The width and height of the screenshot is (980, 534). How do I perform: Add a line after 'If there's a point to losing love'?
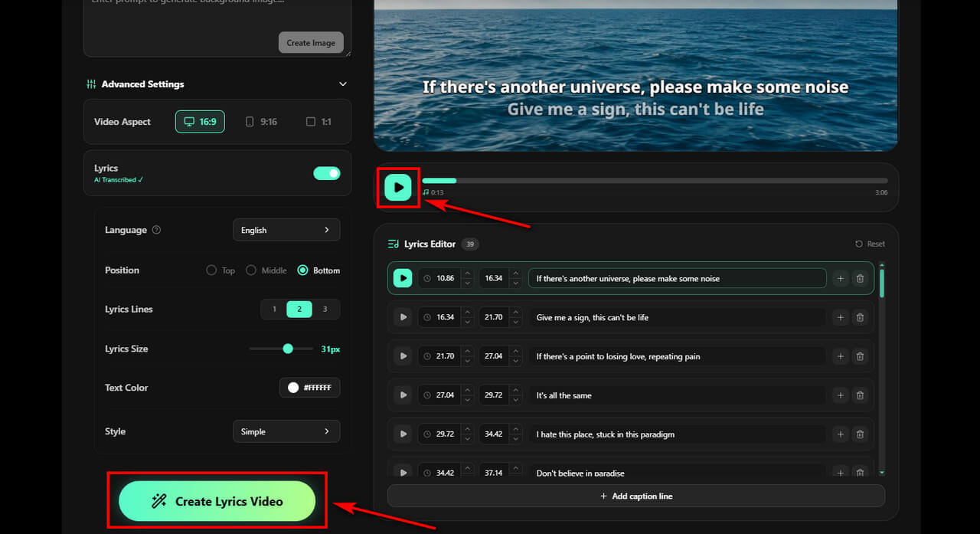pos(840,356)
